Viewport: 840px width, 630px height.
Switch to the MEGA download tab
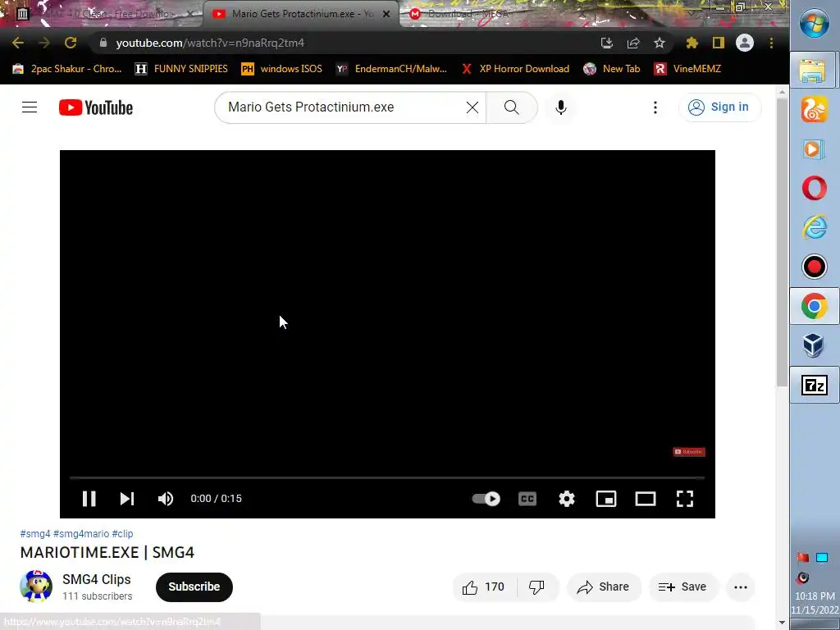(x=468, y=14)
